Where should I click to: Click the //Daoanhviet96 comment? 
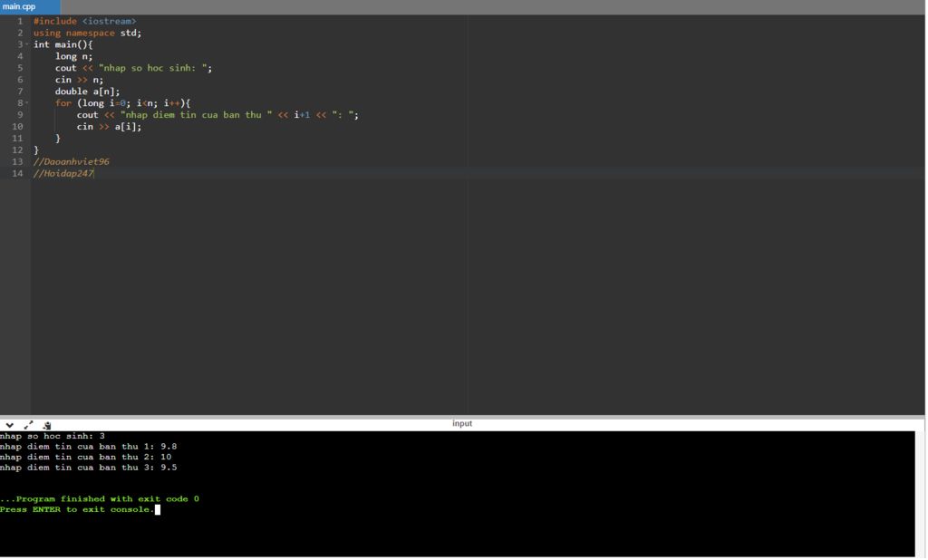(72, 161)
